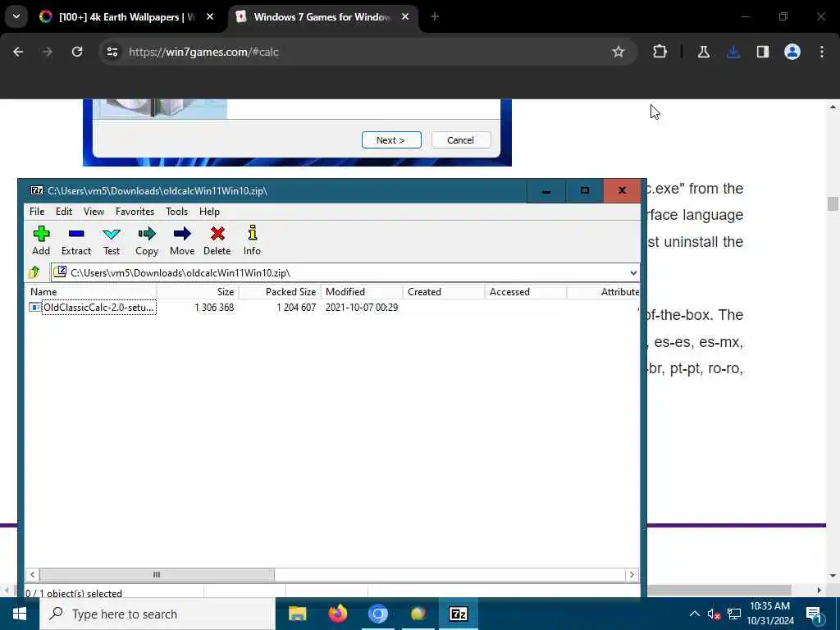This screenshot has width=840, height=630.
Task: Open the 7-Zip Help menu
Action: click(209, 212)
